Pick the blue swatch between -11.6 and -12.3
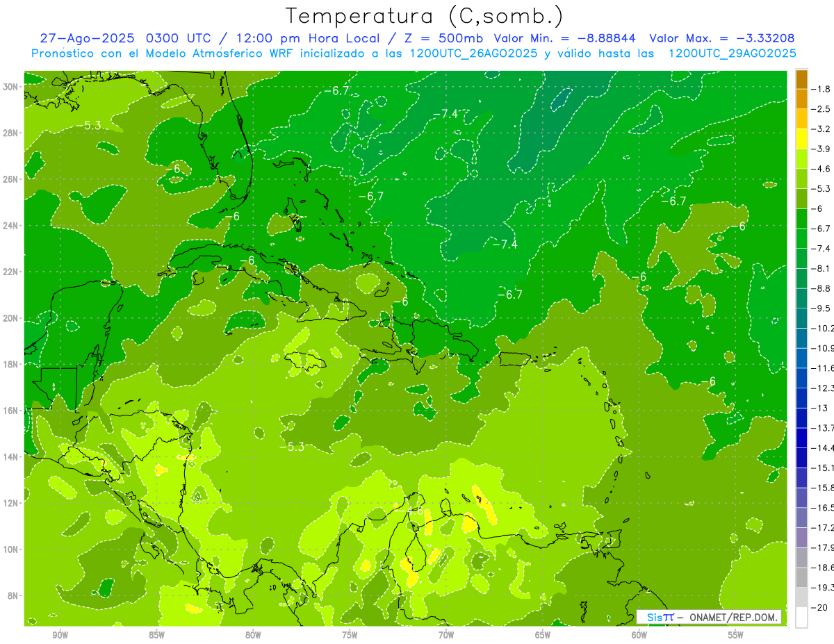Image resolution: width=834 pixels, height=644 pixels. pos(801,378)
